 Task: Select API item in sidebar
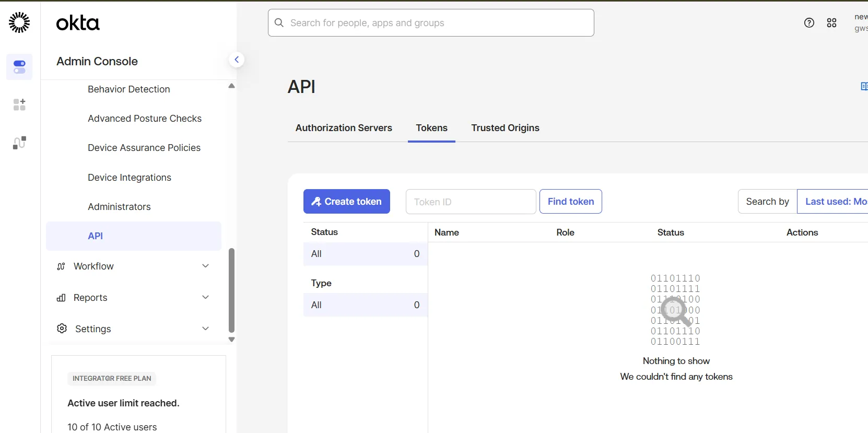click(x=134, y=236)
